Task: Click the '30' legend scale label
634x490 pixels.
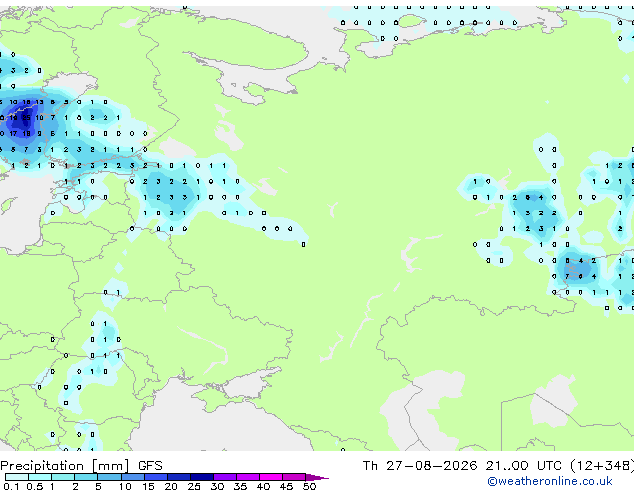Action: (217, 486)
